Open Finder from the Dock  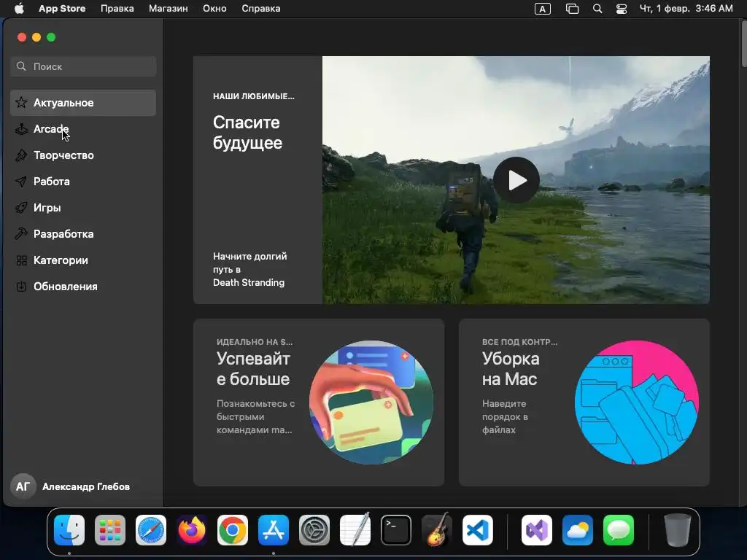[x=69, y=530]
